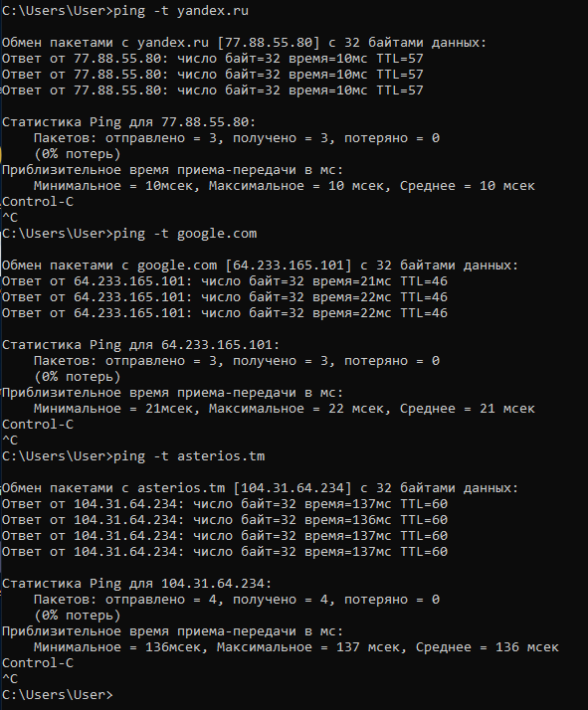The height and width of the screenshot is (710, 588).
Task: Click 'Статистика Ping для 77.88.55.80' line
Action: pos(129,121)
